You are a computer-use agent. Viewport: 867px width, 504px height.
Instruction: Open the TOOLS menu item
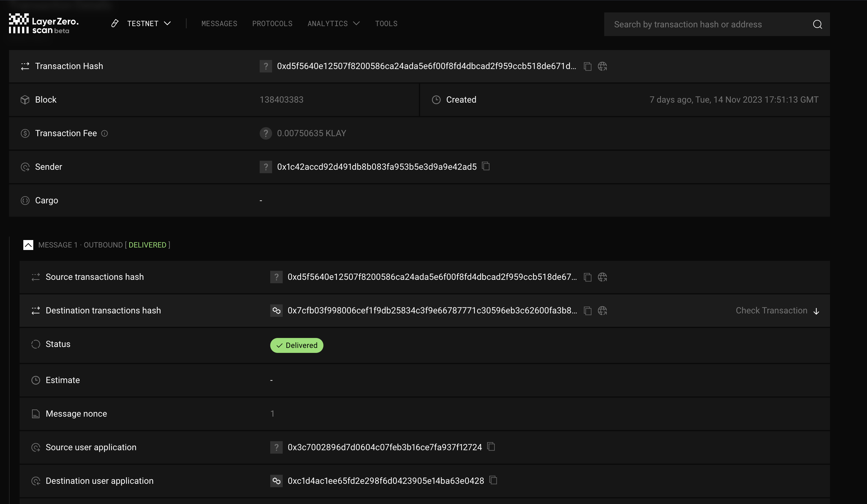(386, 23)
